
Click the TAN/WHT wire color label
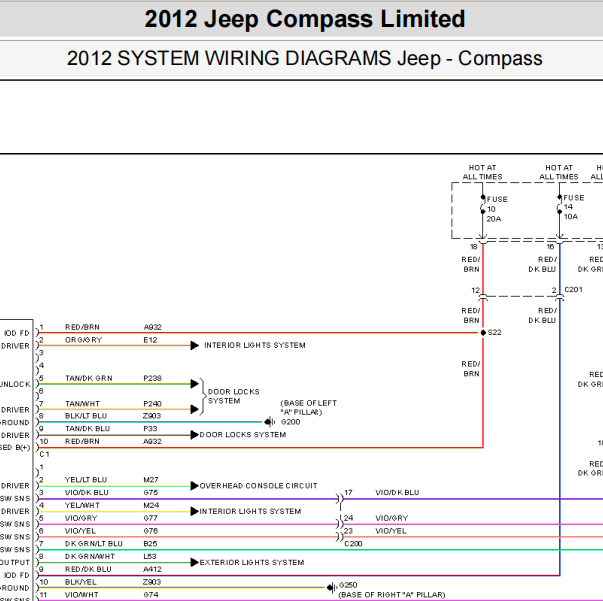pyautogui.click(x=82, y=404)
